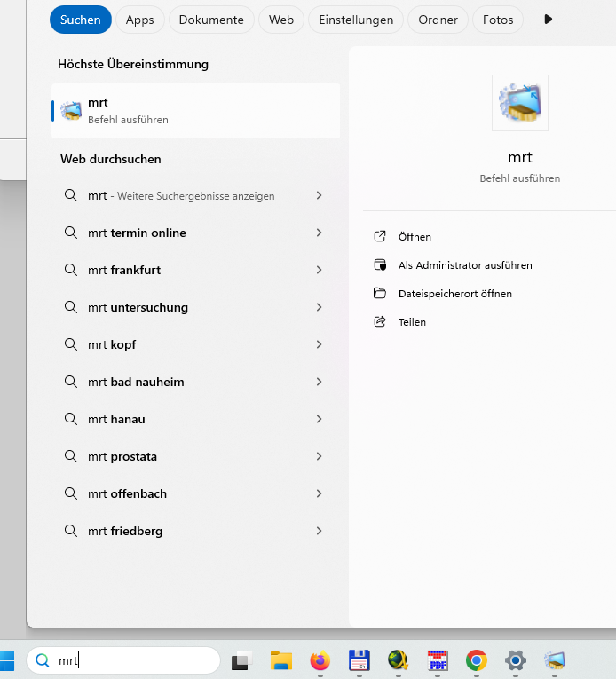This screenshot has height=679, width=616.
Task: Switch to the Dokumente filter tab
Action: (211, 20)
